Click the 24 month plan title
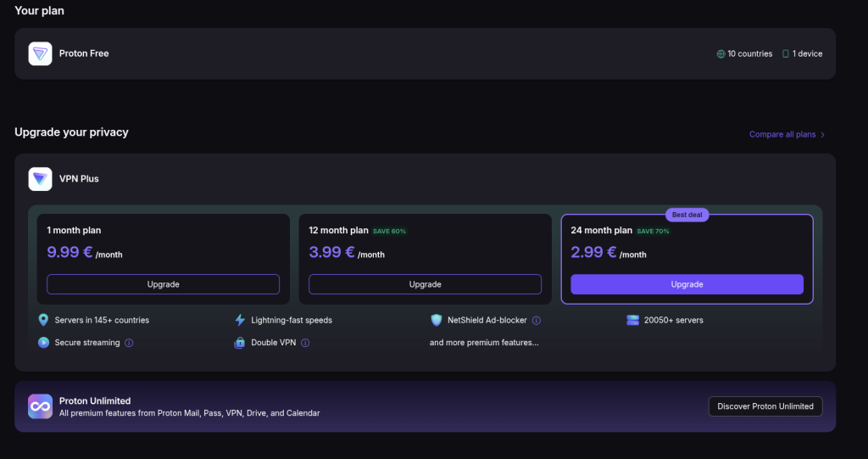The height and width of the screenshot is (459, 868). click(x=601, y=230)
